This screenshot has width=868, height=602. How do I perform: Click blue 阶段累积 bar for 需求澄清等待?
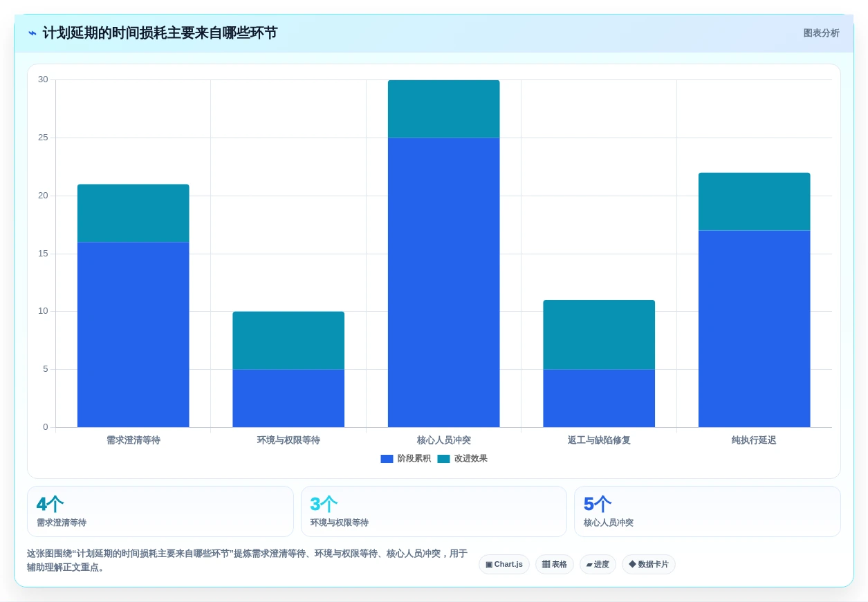tap(133, 335)
